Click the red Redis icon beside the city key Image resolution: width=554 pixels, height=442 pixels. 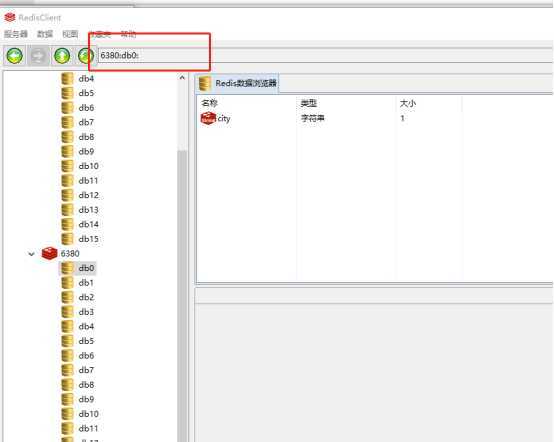pos(208,118)
